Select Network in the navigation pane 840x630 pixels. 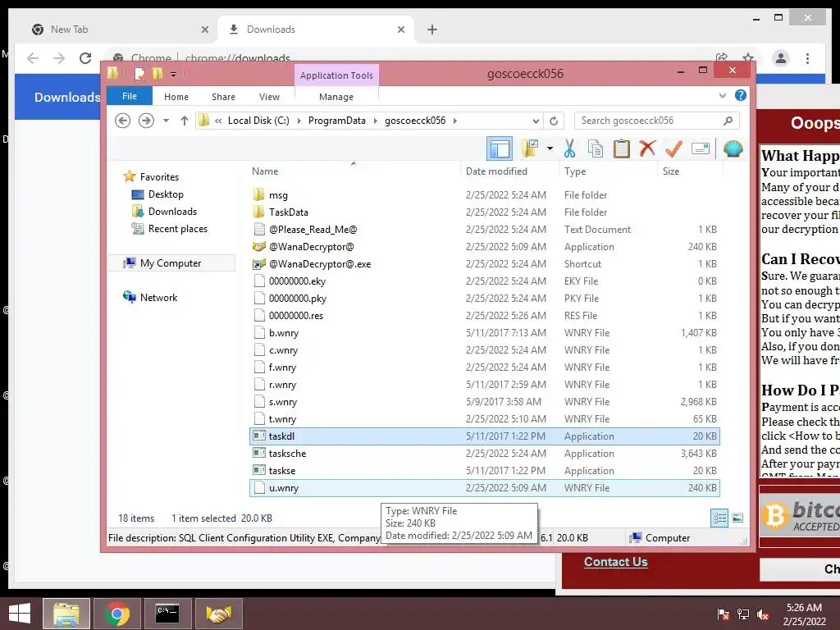[x=158, y=297]
